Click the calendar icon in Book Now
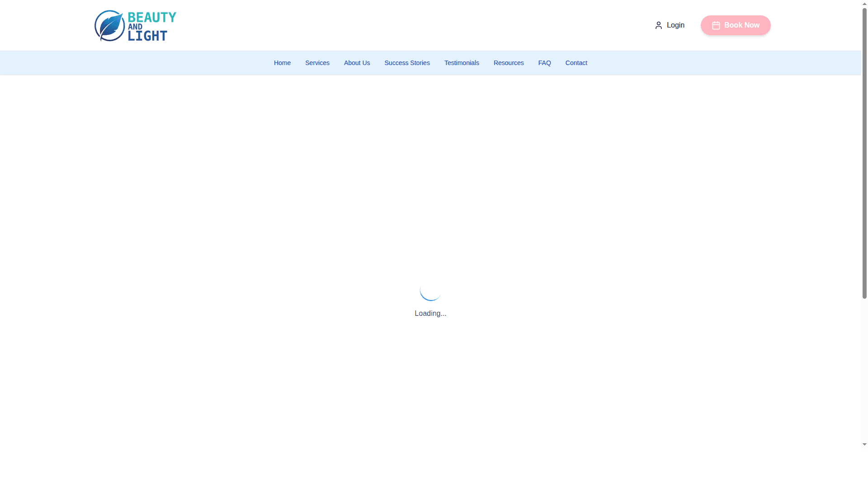The image size is (868, 488). [716, 25]
